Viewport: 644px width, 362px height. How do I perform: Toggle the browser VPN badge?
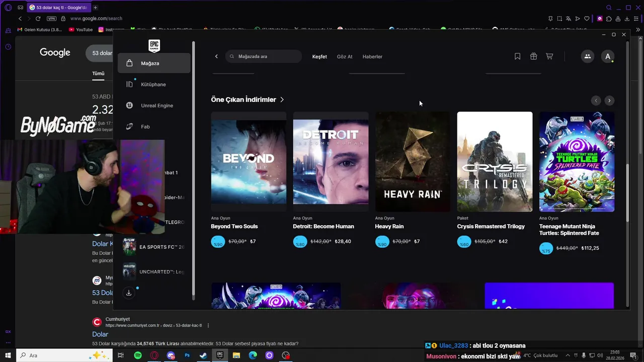(51, 19)
